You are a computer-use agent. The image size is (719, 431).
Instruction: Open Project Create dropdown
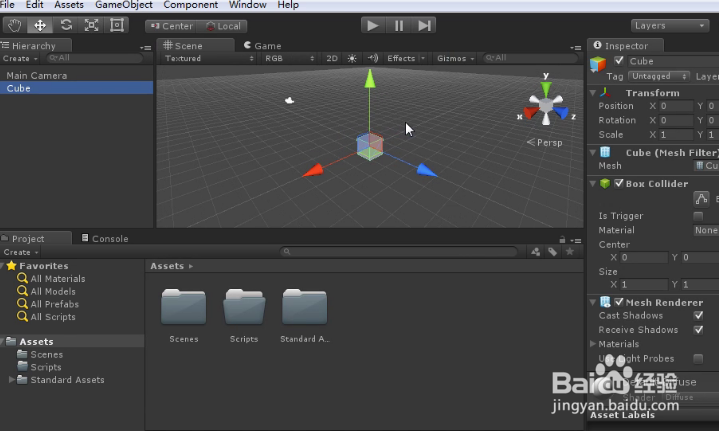pos(21,252)
